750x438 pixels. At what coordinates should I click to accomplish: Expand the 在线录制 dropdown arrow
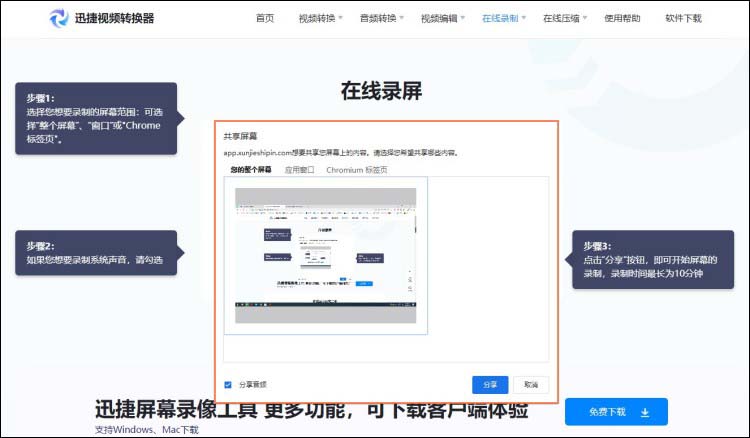point(524,18)
